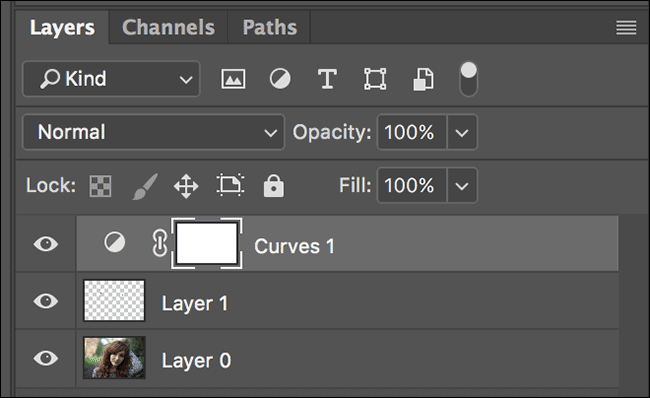
Task: Filter for smart objects icon
Action: pyautogui.click(x=423, y=79)
